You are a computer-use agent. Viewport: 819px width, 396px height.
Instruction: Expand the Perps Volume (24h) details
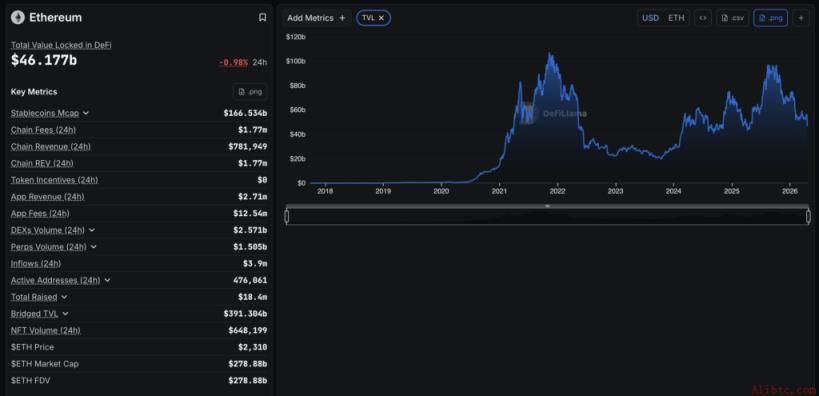click(x=93, y=247)
